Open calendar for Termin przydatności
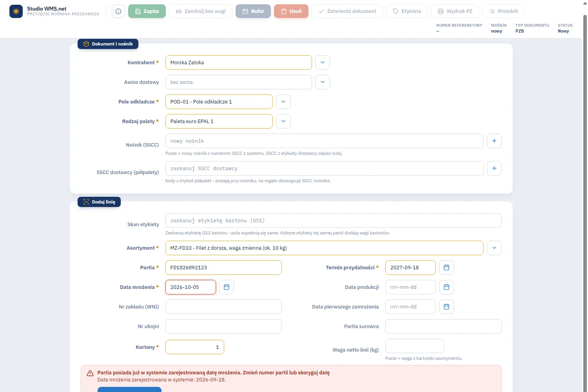This screenshot has width=588, height=392. click(446, 267)
